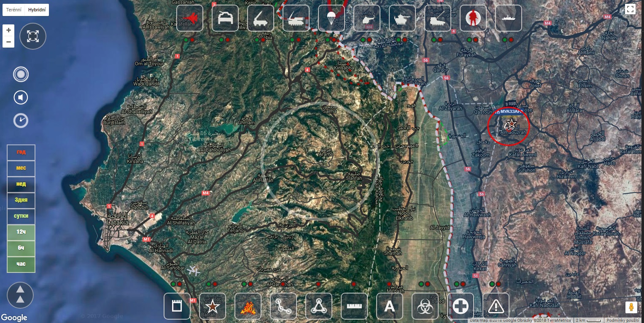Pick the warship naval unit icon
644x323 pixels.
point(509,18)
